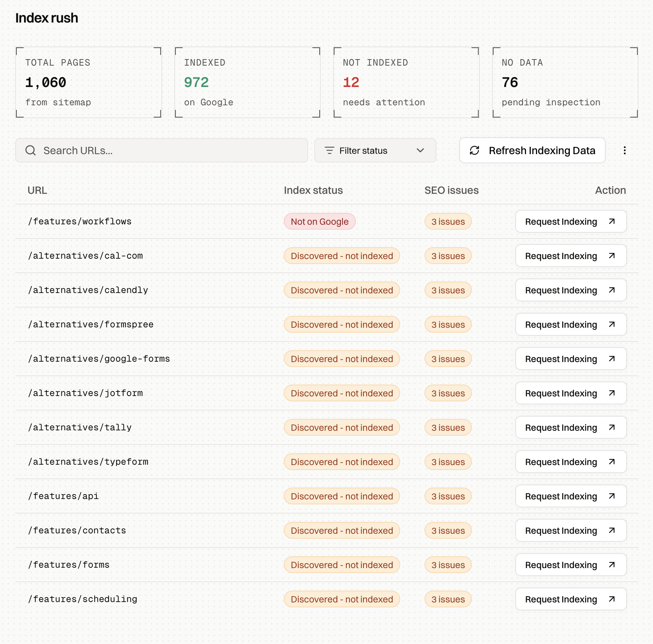The image size is (653, 644).
Task: Request Indexing for /alternatives/jotform
Action: (x=571, y=393)
